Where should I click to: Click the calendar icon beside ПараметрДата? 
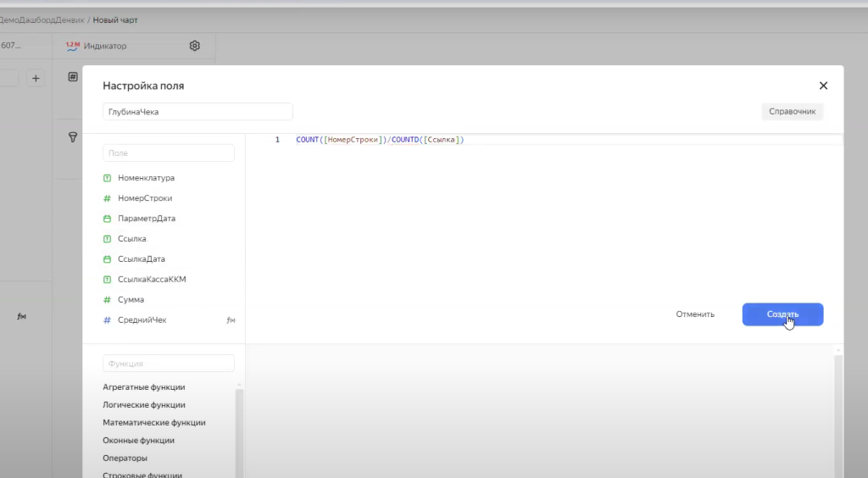(107, 219)
